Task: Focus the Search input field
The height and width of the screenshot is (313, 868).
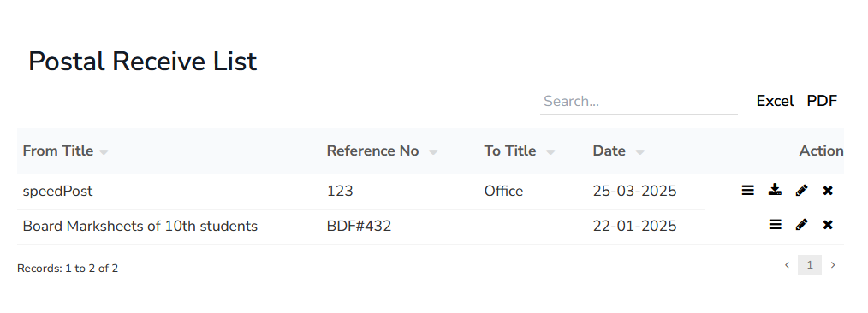Action: 639,102
